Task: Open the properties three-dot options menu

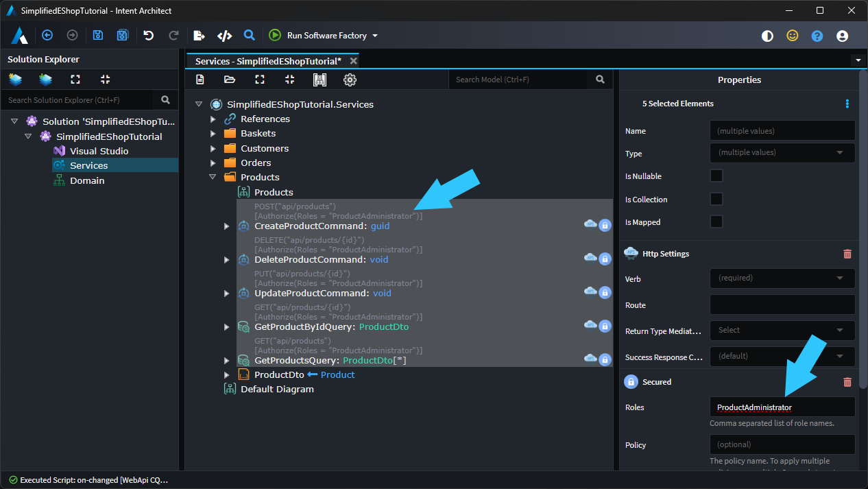Action: coord(847,104)
